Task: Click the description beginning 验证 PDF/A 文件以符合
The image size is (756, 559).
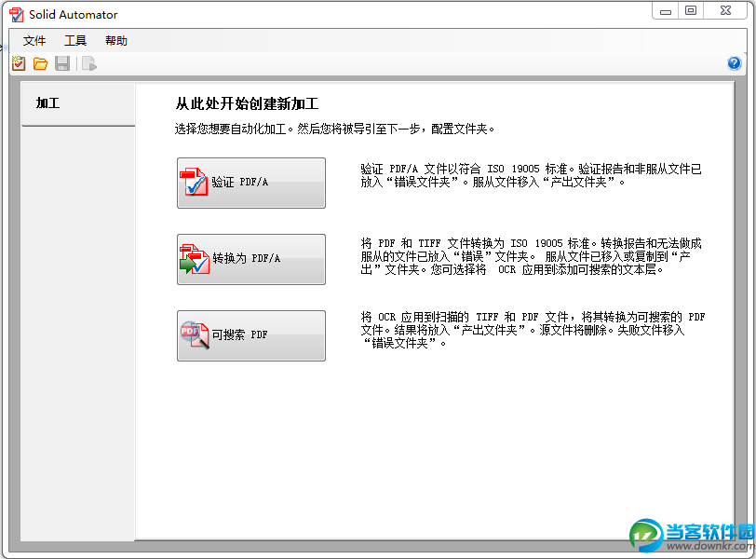Action: coord(531,175)
